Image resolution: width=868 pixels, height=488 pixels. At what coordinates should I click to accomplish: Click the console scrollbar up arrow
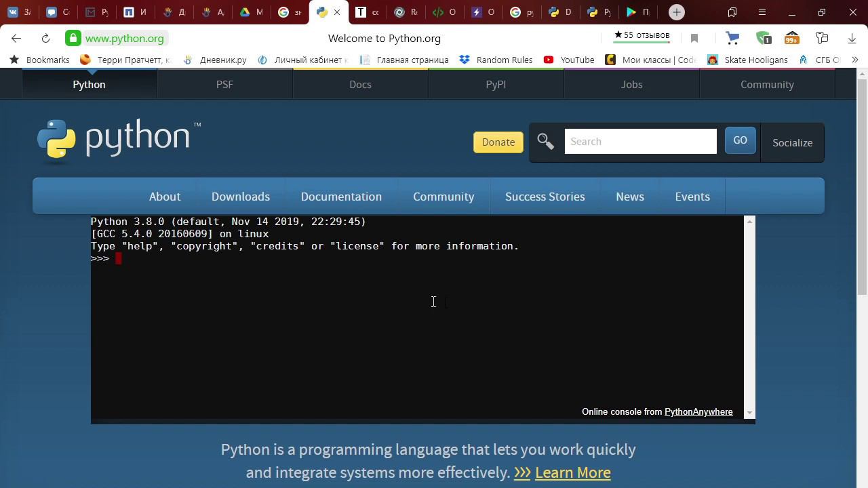749,222
